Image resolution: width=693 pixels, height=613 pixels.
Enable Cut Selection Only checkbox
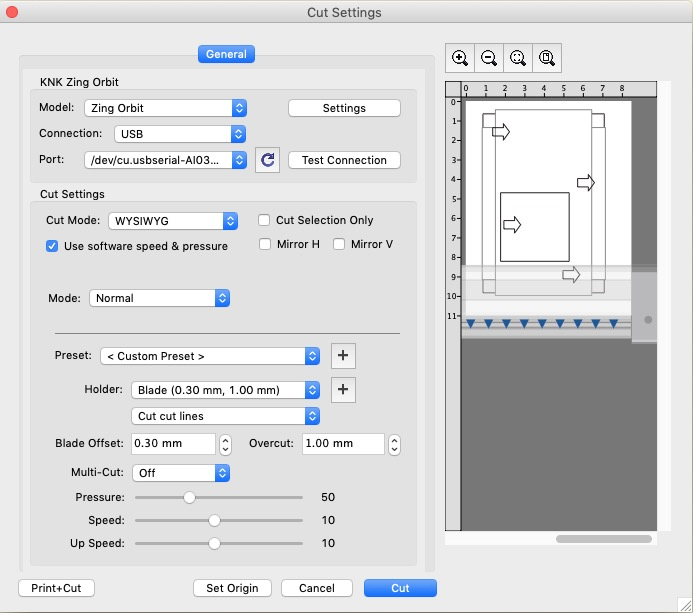pyautogui.click(x=264, y=220)
